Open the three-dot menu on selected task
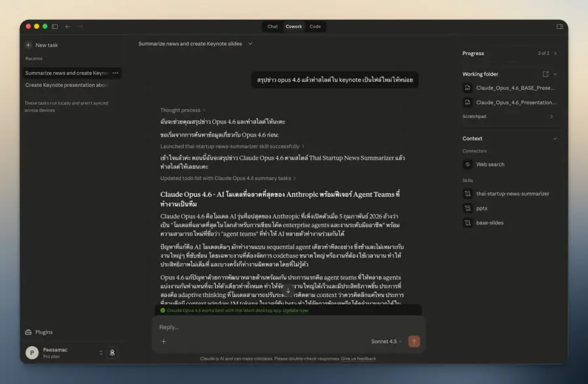This screenshot has width=588, height=384. [116, 73]
